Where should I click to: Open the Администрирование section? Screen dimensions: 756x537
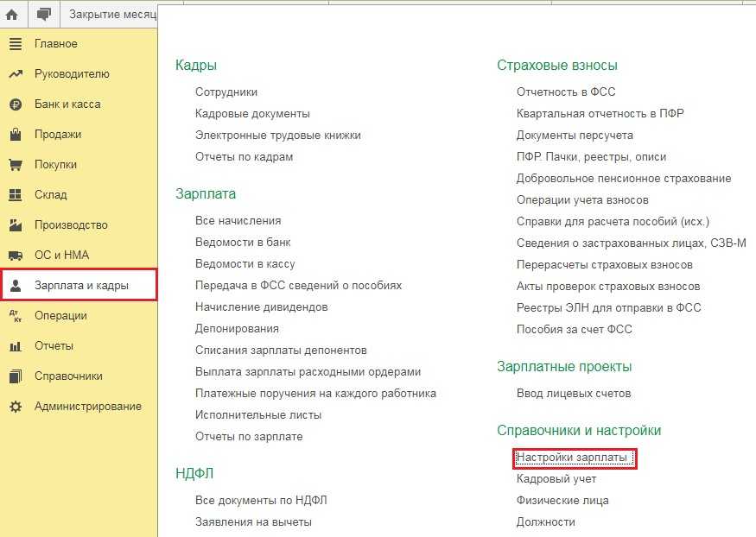coord(88,407)
